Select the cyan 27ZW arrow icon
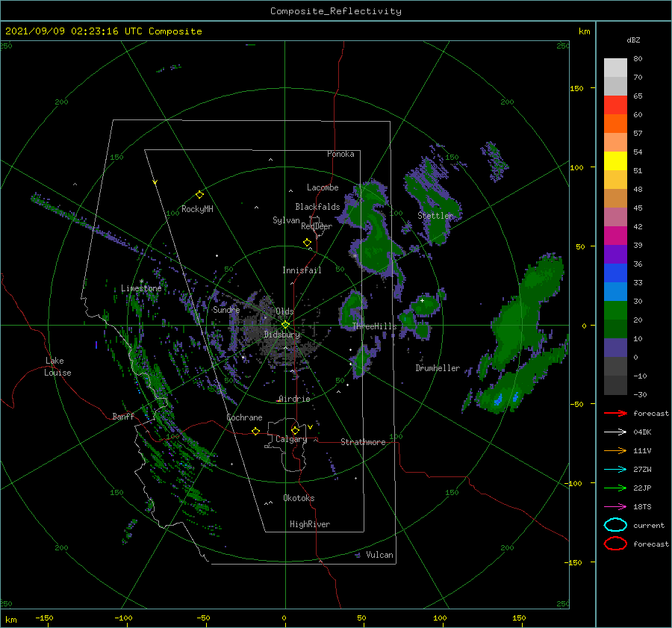The width and height of the screenshot is (672, 628). (x=615, y=470)
